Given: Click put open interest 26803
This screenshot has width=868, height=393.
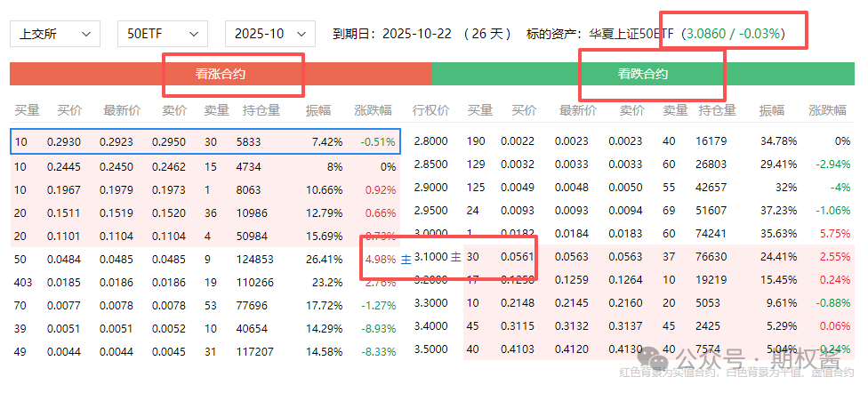Looking at the screenshot, I should pos(712,164).
